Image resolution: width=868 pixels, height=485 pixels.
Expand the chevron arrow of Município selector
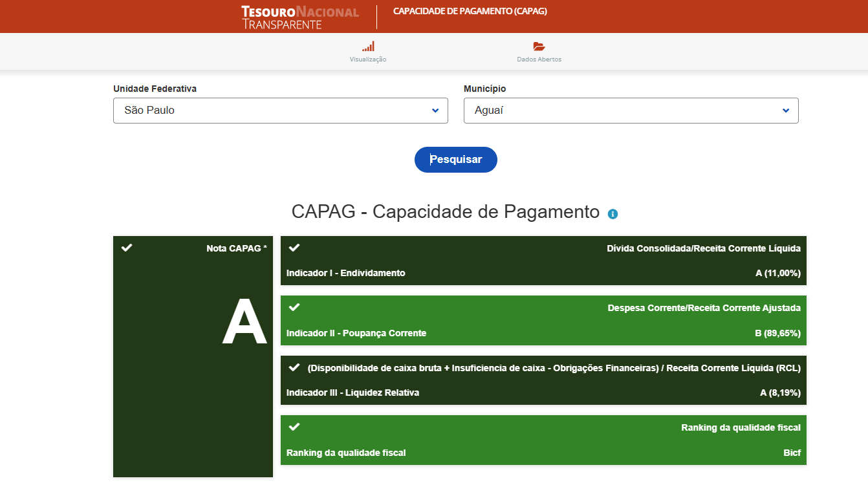(785, 111)
